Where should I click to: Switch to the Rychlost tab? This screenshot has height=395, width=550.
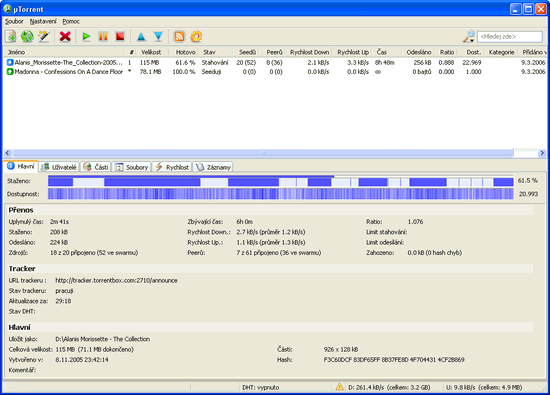pyautogui.click(x=172, y=167)
